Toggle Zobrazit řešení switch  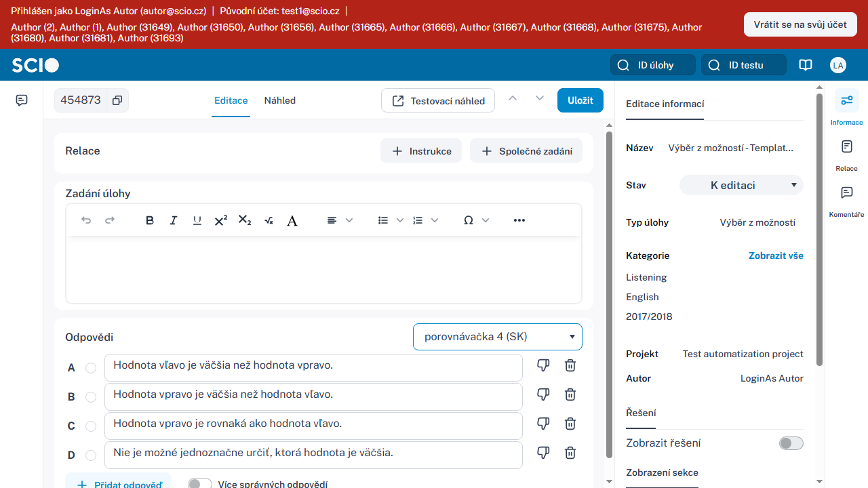point(791,443)
